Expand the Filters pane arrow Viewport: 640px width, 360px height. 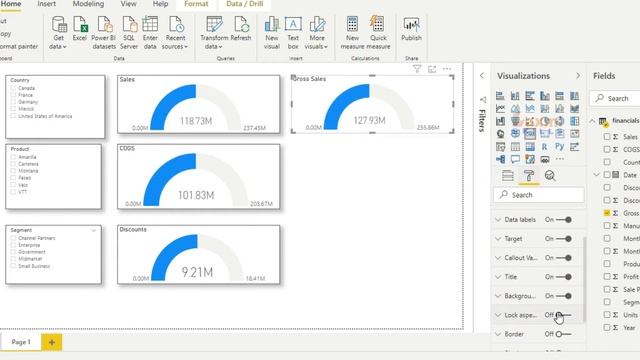tap(482, 76)
